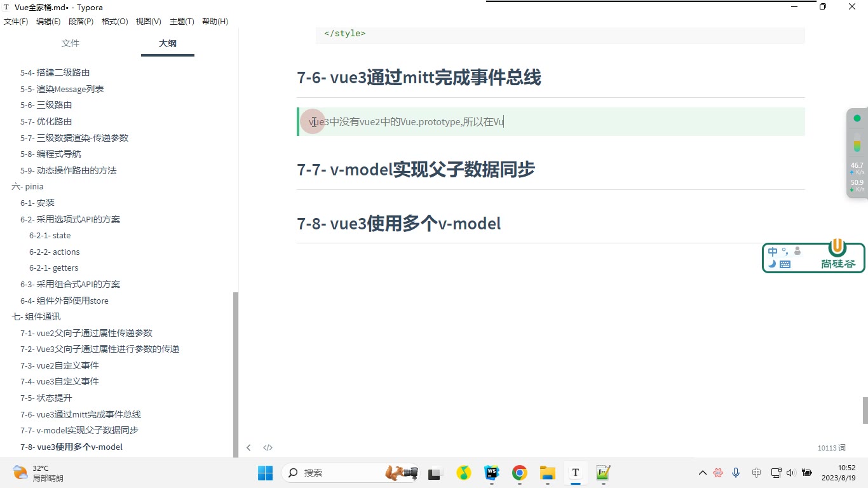The width and height of the screenshot is (868, 488).
Task: Open the network status tray icon
Action: [x=776, y=473]
